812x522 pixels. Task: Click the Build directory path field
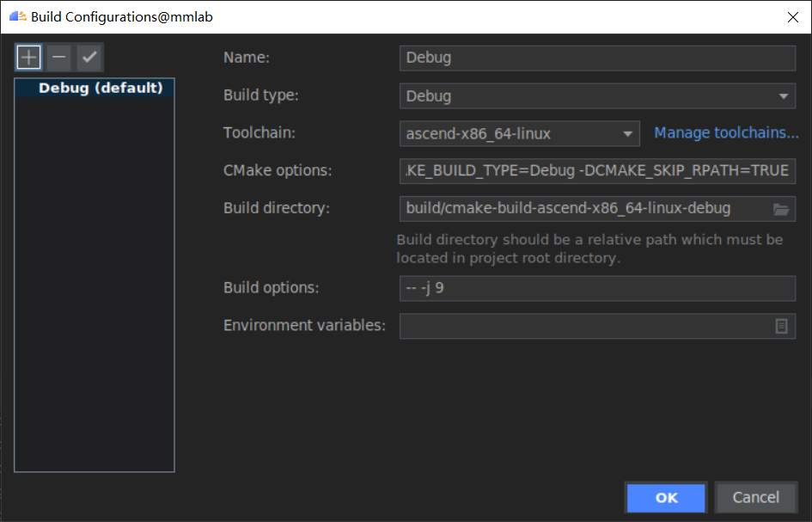point(584,208)
